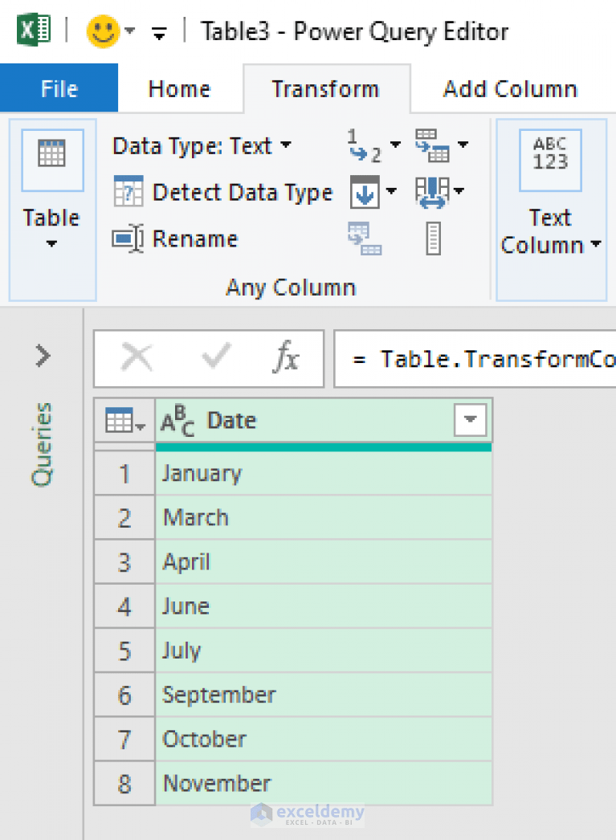
Task: Select the Date column header
Action: click(233, 420)
